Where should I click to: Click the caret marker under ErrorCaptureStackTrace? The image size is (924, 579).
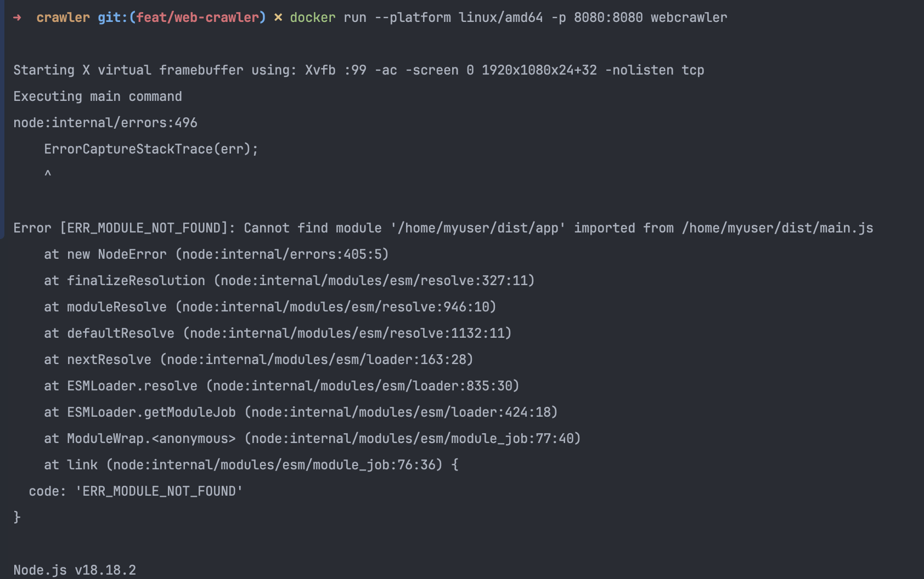pos(48,173)
